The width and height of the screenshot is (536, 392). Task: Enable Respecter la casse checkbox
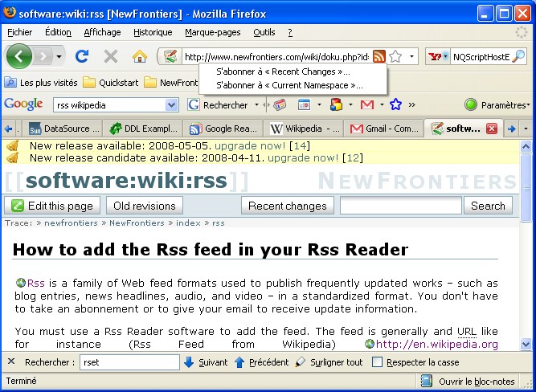pyautogui.click(x=378, y=362)
